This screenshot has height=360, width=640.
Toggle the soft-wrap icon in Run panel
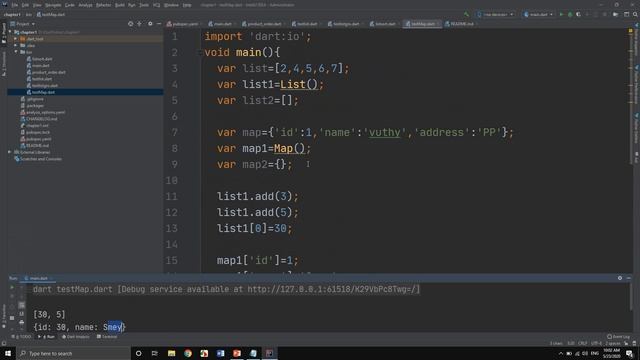(22, 305)
